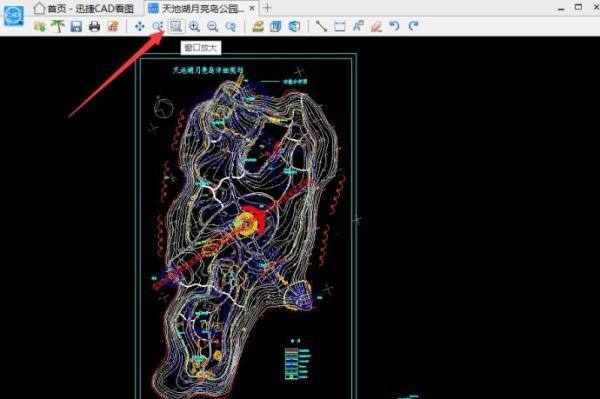
Task: Click the palm tree toolbar icon
Action: 58,26
